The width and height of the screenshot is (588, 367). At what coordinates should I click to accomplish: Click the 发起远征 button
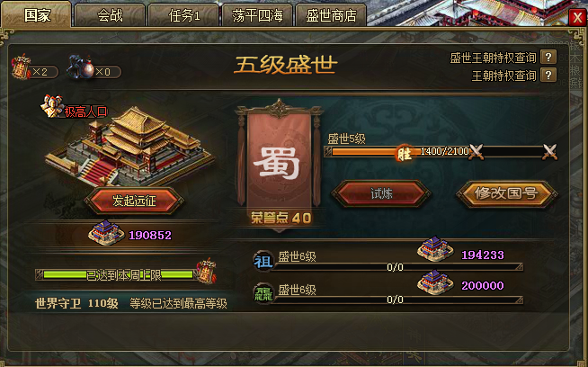(x=134, y=201)
